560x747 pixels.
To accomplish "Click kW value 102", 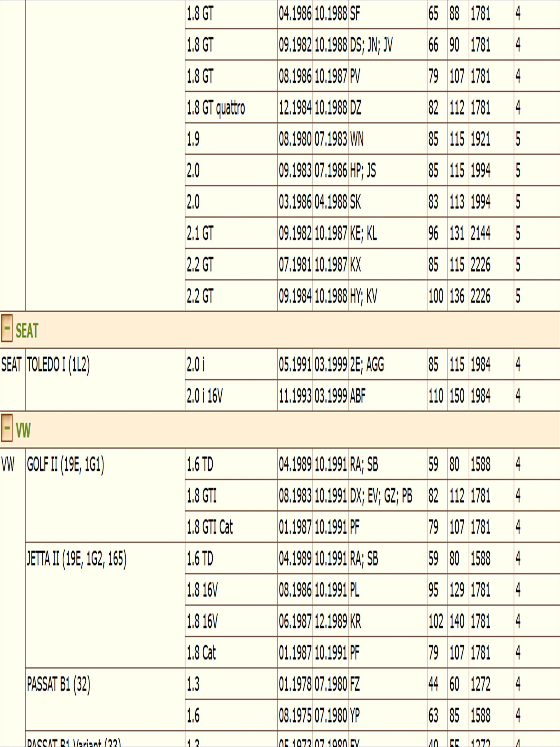I will tap(437, 621).
